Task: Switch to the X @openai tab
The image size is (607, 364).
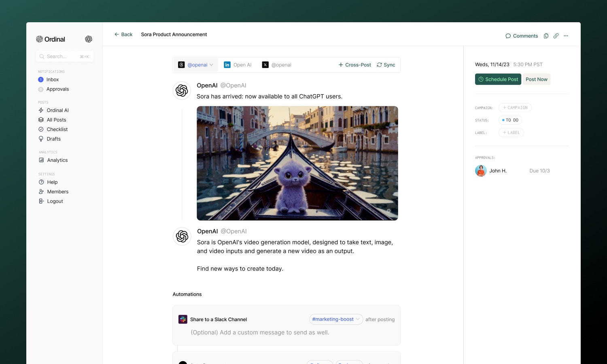Action: coord(277,65)
